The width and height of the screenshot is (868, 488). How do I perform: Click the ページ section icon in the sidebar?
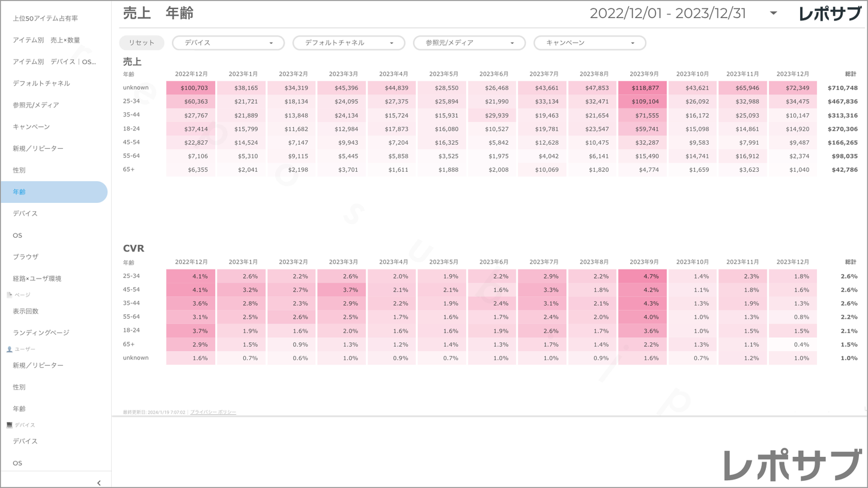[x=9, y=295]
